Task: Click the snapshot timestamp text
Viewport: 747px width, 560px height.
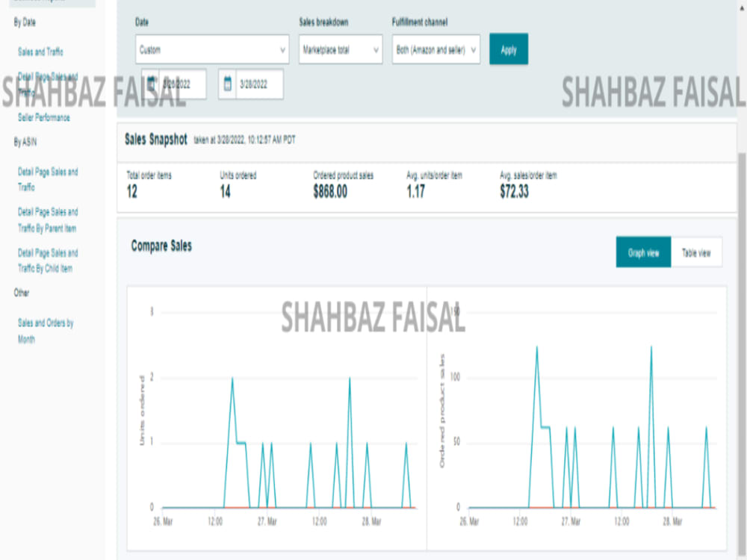Action: pos(244,140)
